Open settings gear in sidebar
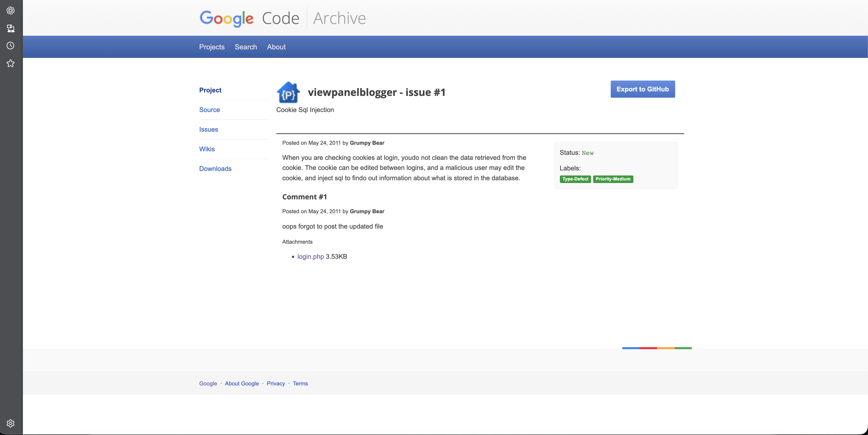Viewport: 868px width, 435px height. pos(10,423)
